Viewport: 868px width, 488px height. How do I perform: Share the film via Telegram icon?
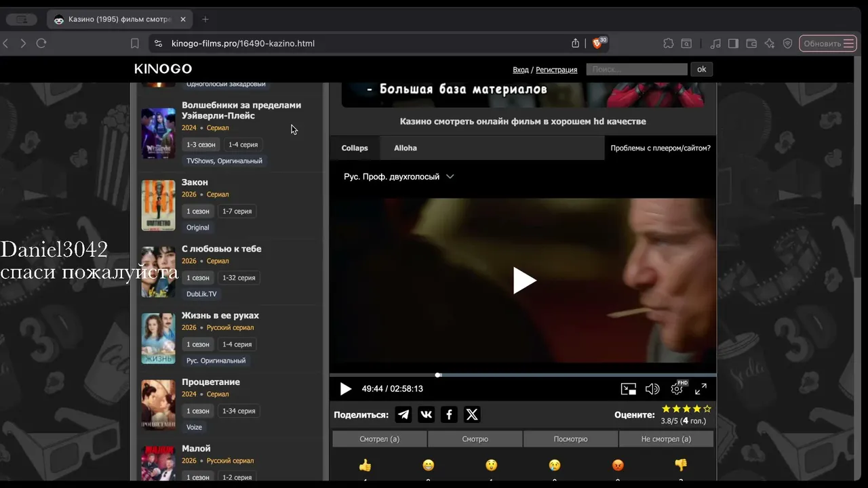[x=403, y=415]
